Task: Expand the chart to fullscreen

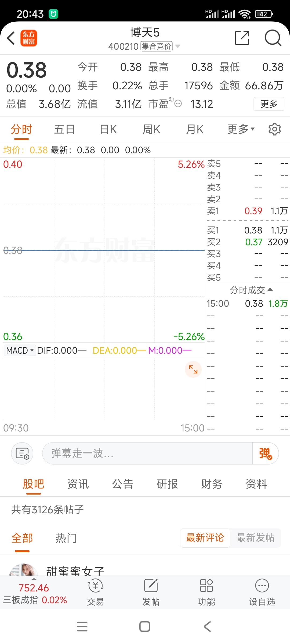Action: tap(193, 369)
